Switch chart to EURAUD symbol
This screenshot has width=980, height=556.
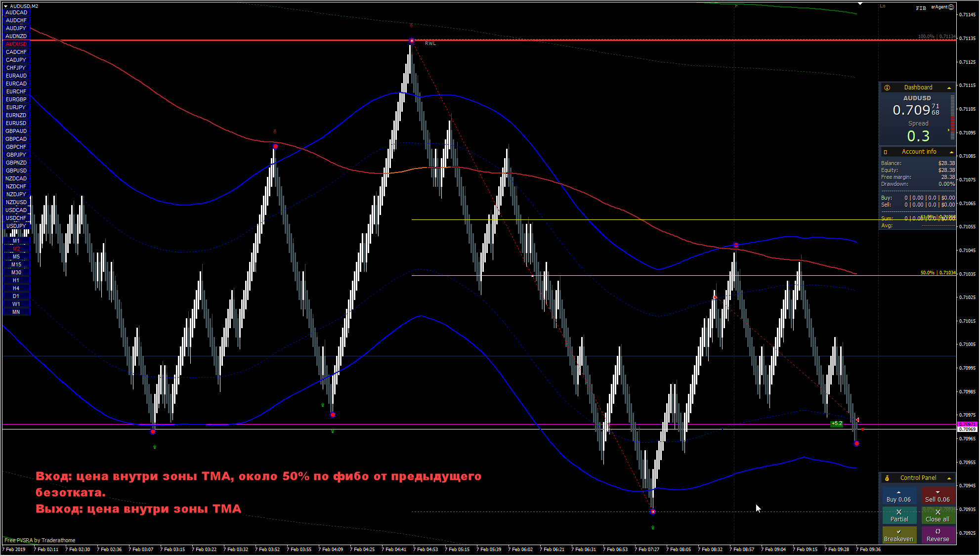pyautogui.click(x=16, y=76)
